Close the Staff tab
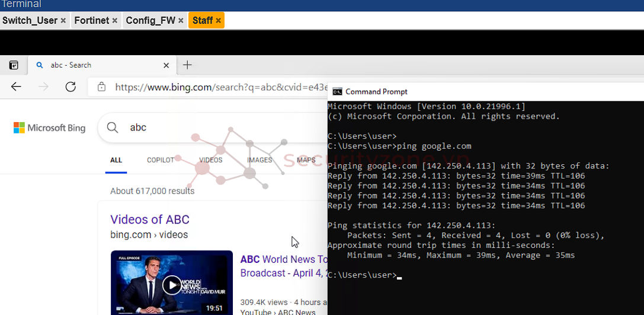This screenshot has height=315, width=644. [x=218, y=21]
